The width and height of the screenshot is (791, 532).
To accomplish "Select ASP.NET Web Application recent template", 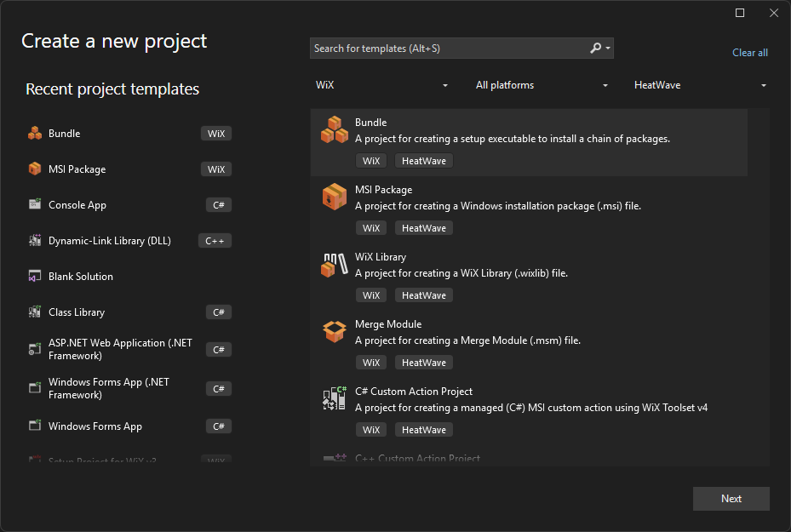I will point(120,349).
